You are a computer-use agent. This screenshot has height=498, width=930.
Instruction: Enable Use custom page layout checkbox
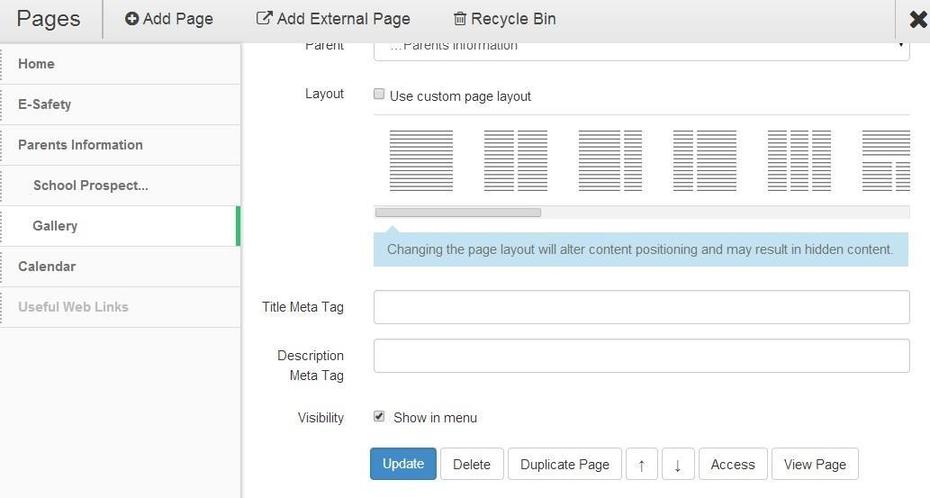click(379, 94)
